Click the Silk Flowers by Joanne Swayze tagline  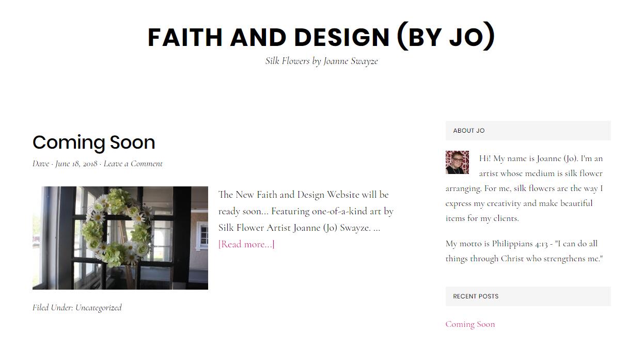pos(321,61)
